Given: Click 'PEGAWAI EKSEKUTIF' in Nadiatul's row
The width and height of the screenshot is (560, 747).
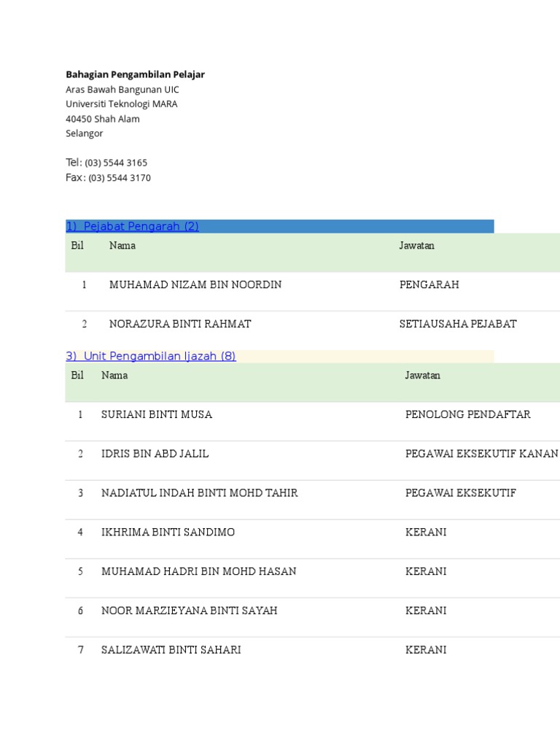Looking at the screenshot, I should (x=461, y=492).
